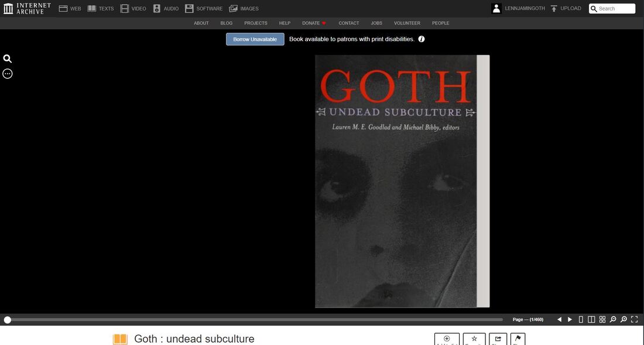The height and width of the screenshot is (345, 644).
Task: Open the About menu item
Action: click(x=201, y=23)
